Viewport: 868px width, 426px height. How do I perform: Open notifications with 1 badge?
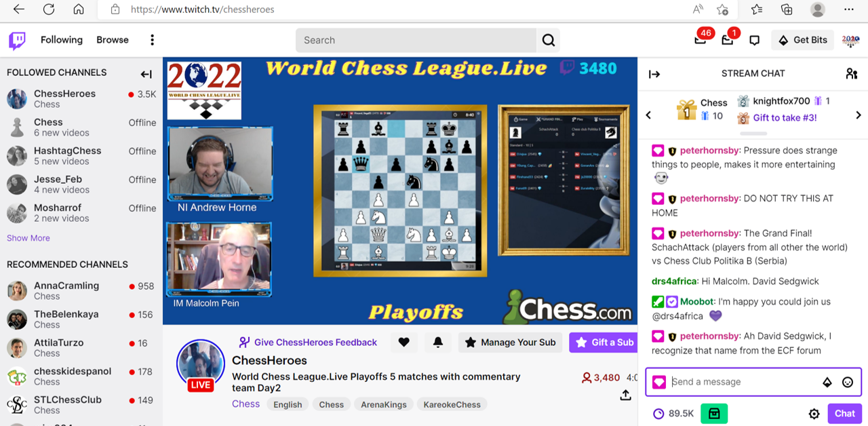pyautogui.click(x=728, y=40)
